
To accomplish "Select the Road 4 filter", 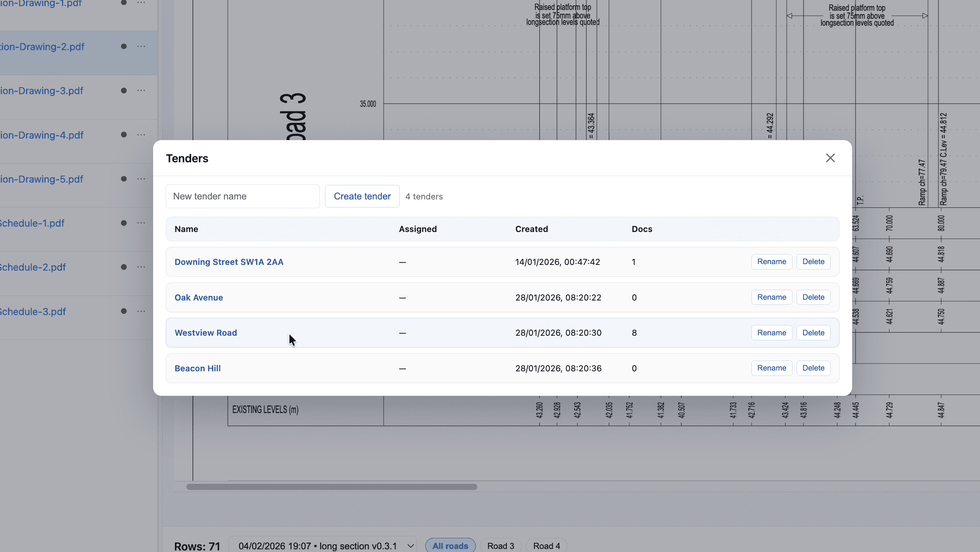I will 546,545.
